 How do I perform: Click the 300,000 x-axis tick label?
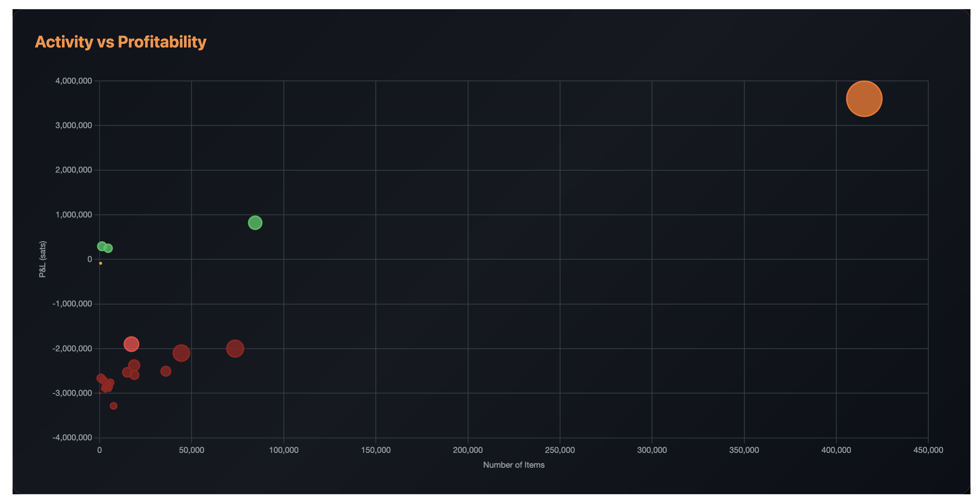point(652,450)
